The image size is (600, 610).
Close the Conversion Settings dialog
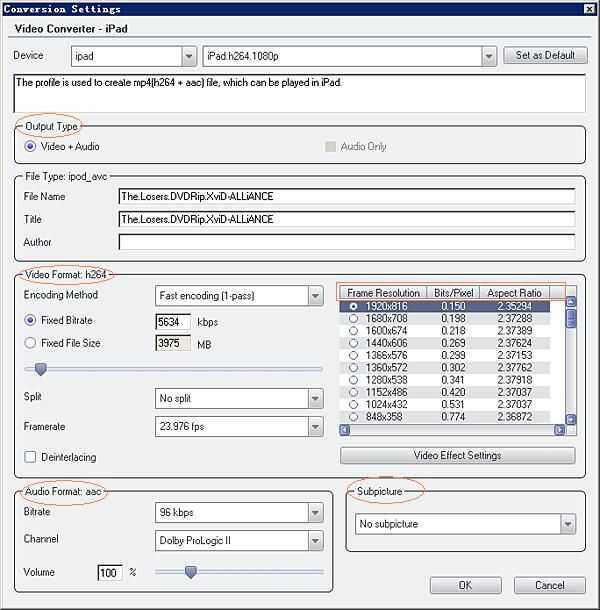coord(590,9)
